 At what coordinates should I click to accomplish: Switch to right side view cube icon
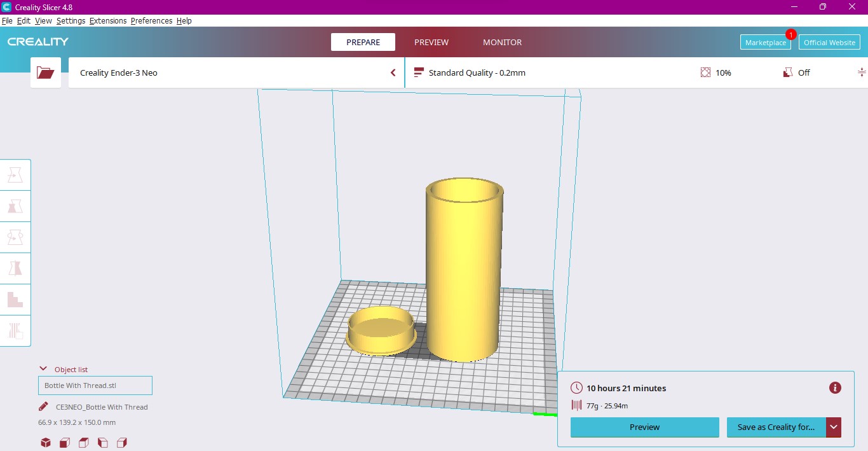122,443
